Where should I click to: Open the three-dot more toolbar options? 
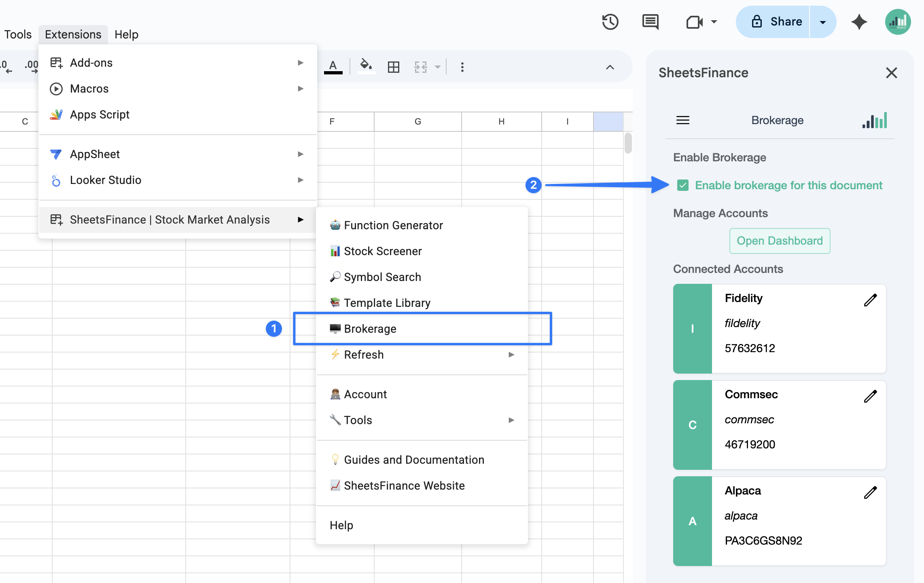coord(462,67)
